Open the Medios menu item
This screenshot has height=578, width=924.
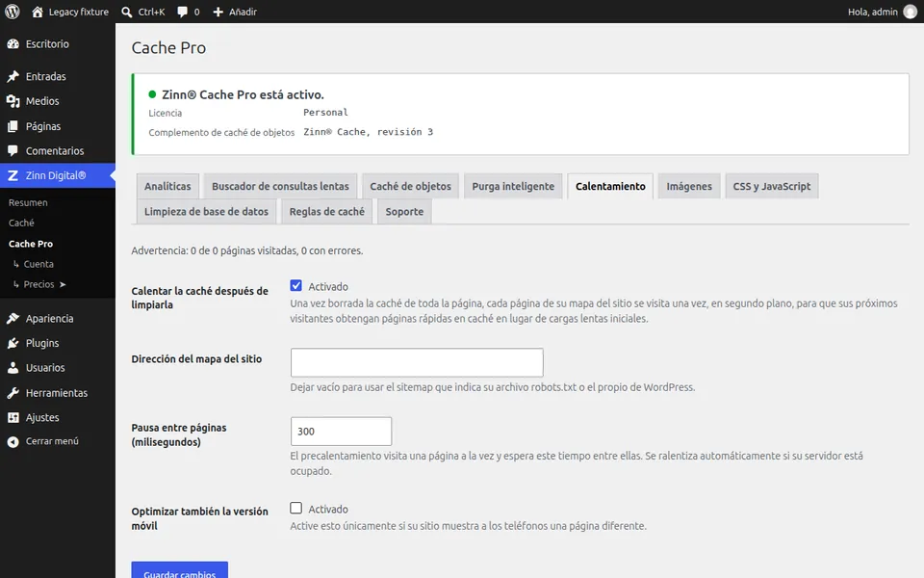click(x=58, y=101)
